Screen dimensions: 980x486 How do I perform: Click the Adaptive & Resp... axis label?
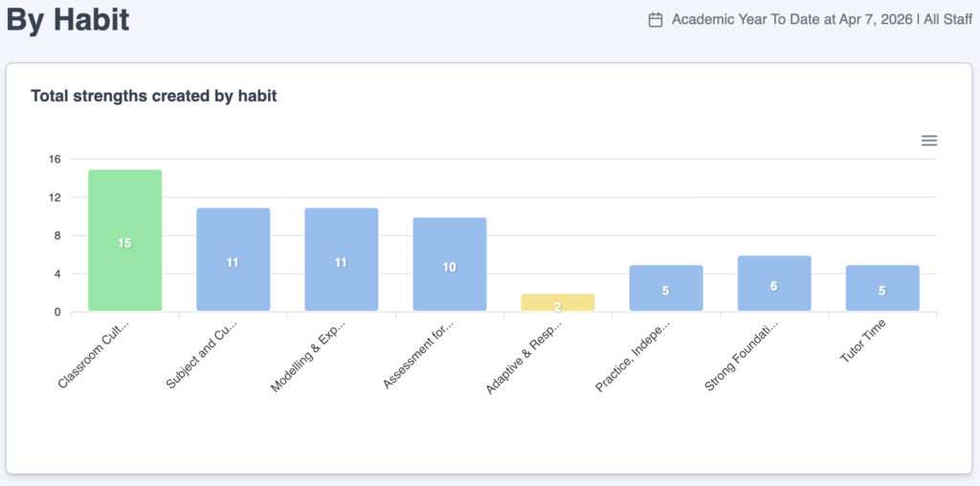(x=525, y=356)
